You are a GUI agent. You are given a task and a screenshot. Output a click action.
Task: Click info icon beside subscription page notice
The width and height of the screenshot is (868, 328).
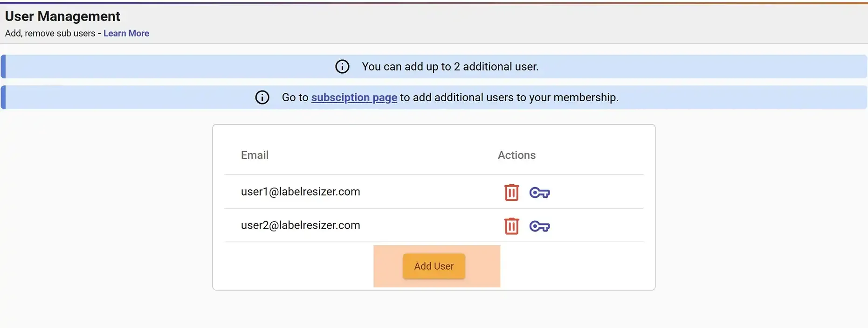tap(262, 98)
